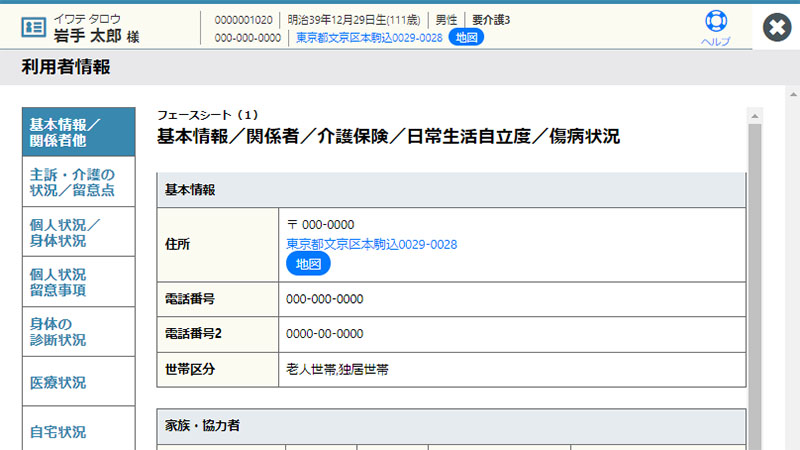Click the name 岩手 太郎 様

[x=96, y=36]
